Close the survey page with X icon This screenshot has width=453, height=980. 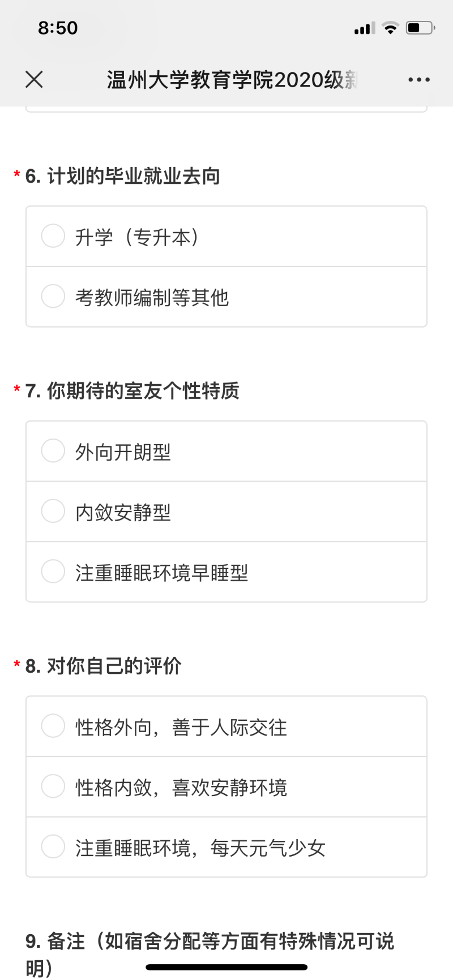pos(34,80)
